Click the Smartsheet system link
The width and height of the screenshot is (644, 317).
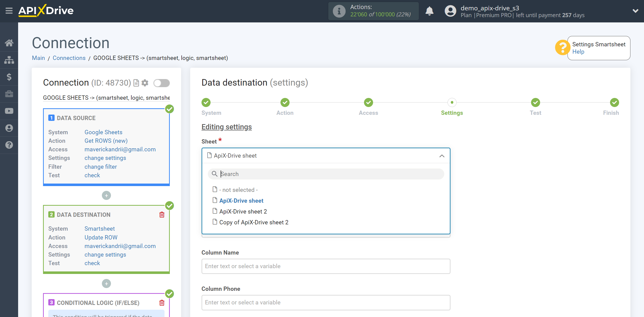click(100, 229)
